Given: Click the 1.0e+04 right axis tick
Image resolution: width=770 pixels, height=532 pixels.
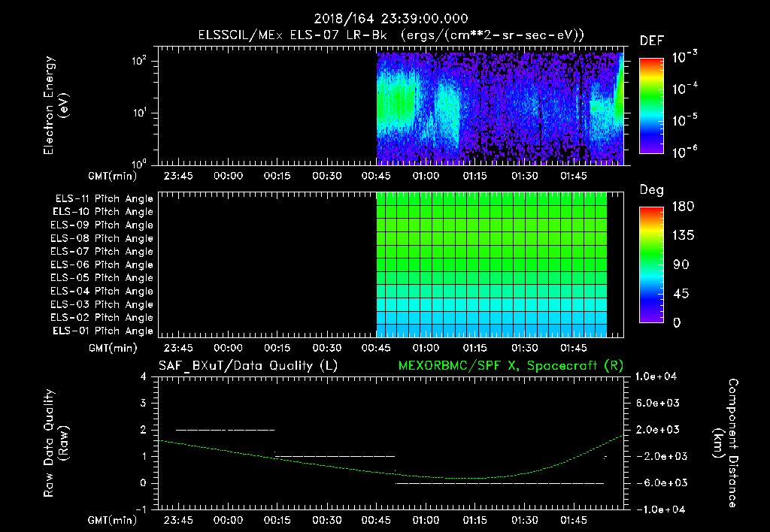Looking at the screenshot, I should 656,376.
